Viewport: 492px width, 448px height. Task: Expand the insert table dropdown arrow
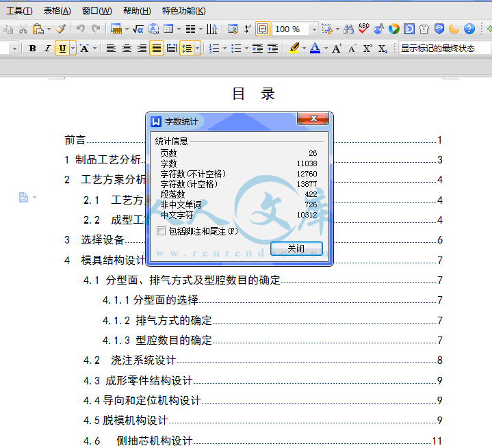(179, 29)
